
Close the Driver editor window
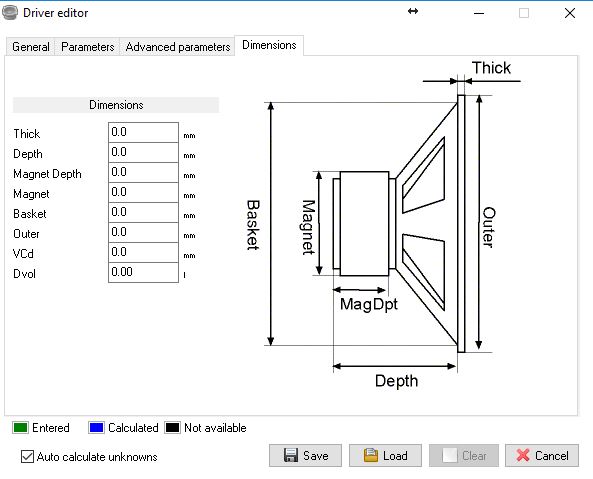(x=570, y=13)
